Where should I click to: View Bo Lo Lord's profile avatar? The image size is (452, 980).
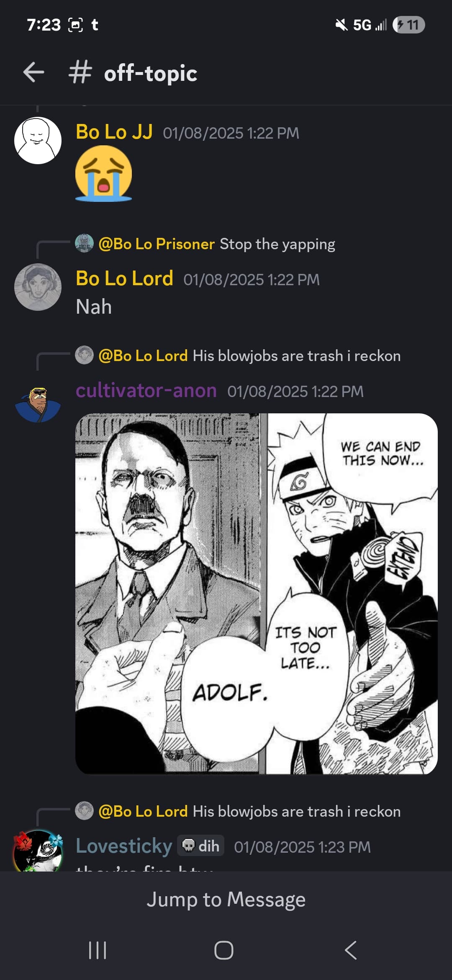[x=38, y=287]
